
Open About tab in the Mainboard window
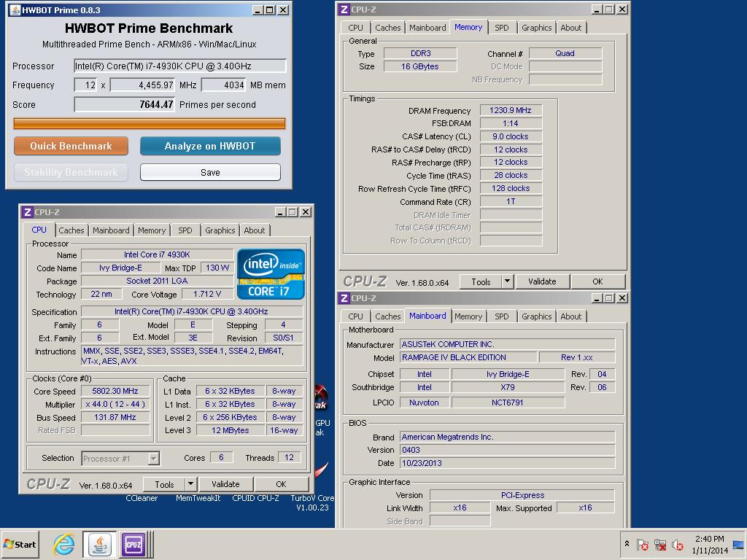coord(570,316)
